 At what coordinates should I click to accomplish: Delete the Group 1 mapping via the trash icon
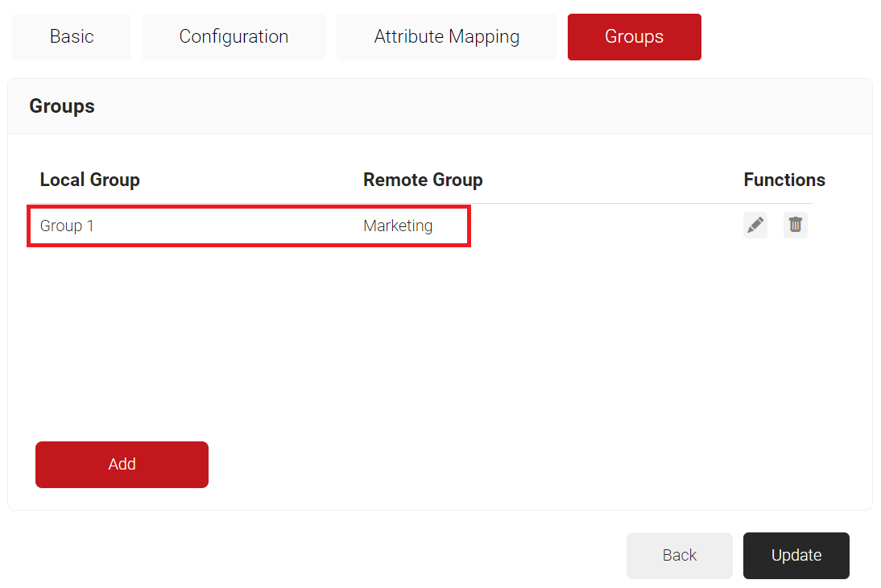coord(796,226)
